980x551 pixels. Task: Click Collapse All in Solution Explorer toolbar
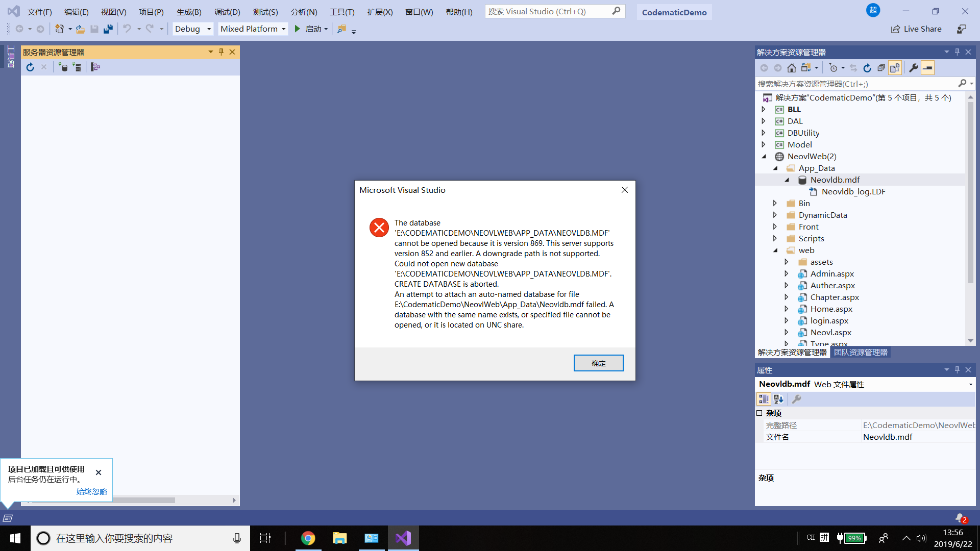point(881,67)
